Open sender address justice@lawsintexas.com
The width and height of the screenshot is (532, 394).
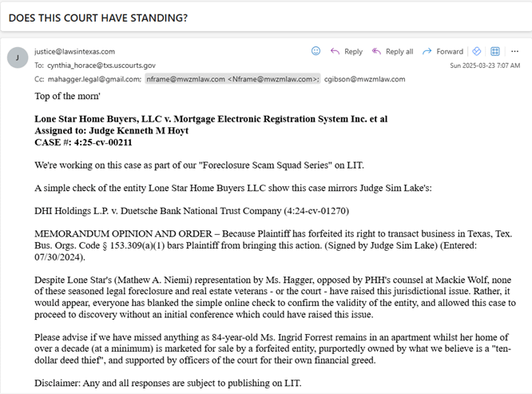tap(74, 51)
